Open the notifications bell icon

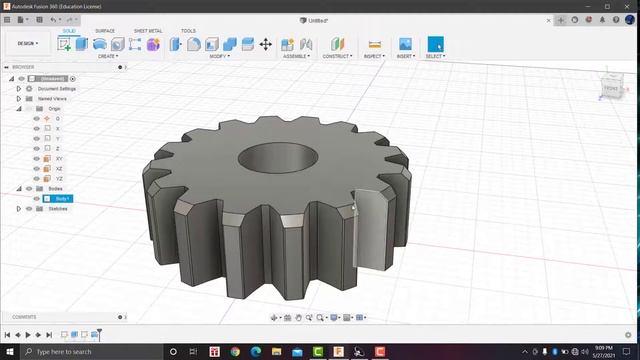tap(602, 20)
